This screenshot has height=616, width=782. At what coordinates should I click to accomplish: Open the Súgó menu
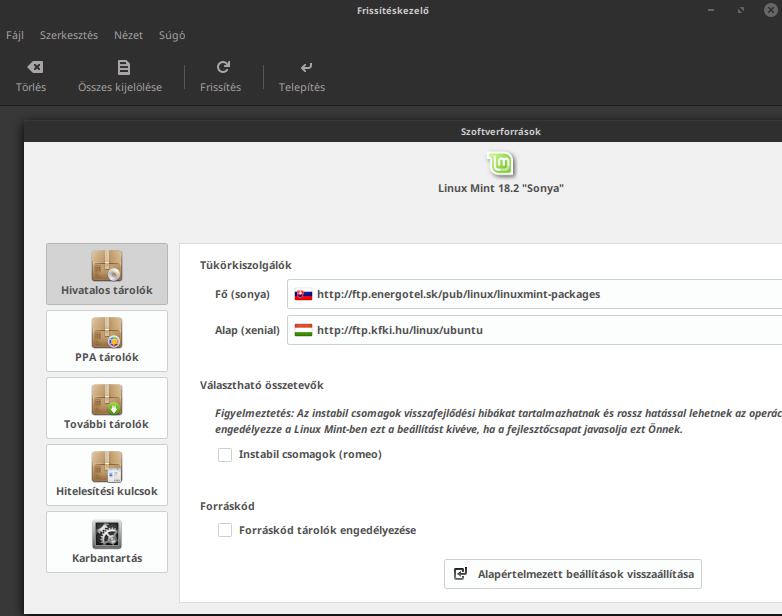click(x=172, y=35)
